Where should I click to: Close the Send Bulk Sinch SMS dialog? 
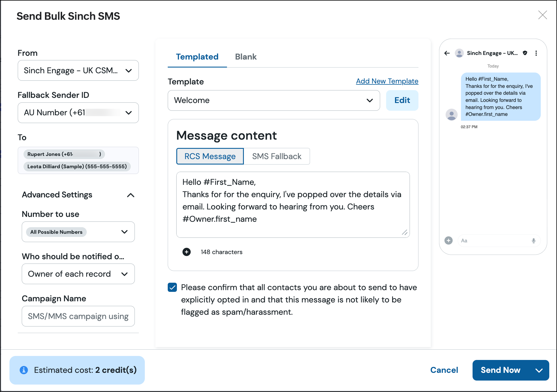(x=542, y=15)
